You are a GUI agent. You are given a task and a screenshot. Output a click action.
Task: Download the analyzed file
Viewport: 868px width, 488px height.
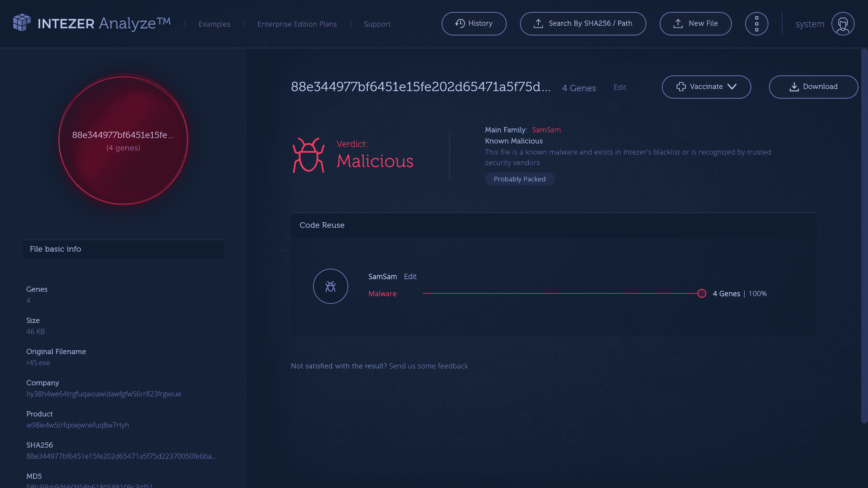tap(813, 87)
